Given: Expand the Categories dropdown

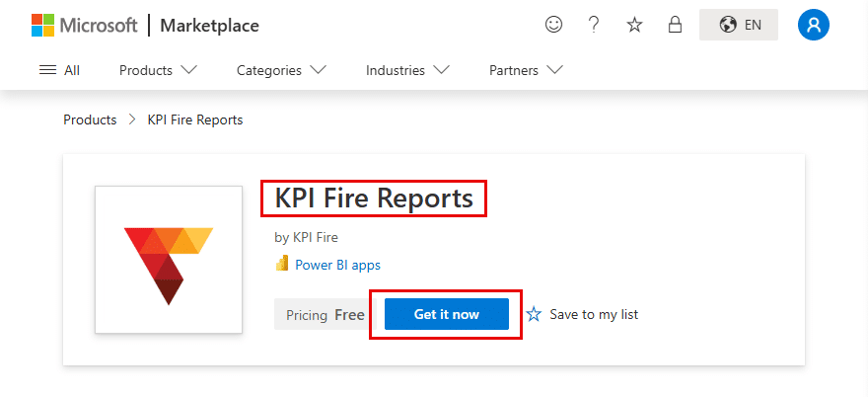Looking at the screenshot, I should click(x=281, y=70).
